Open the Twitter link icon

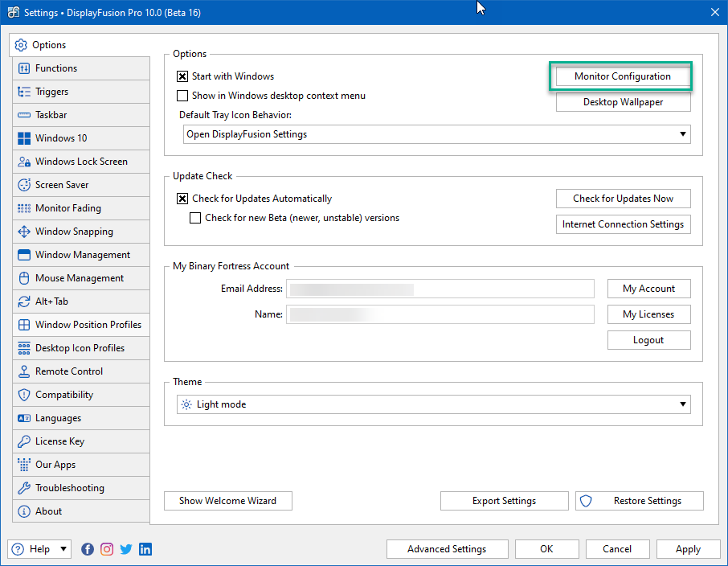click(126, 549)
